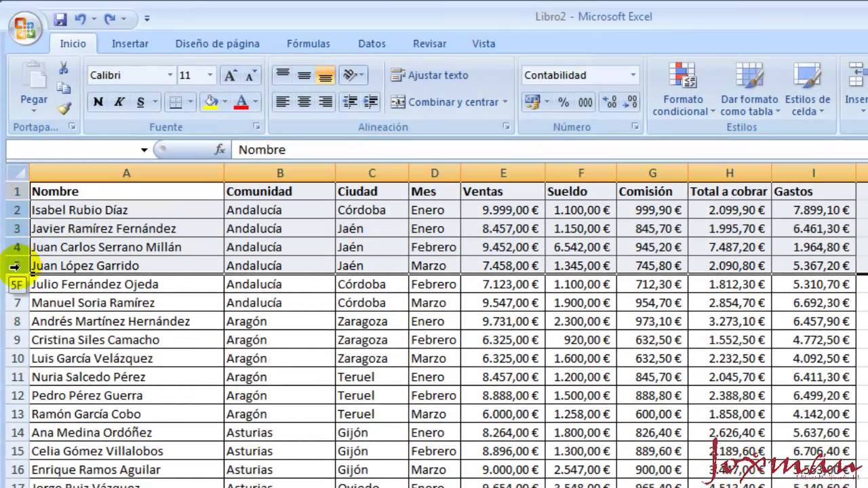Redo action in quick access toolbar
This screenshot has height=488, width=868.
(x=110, y=19)
